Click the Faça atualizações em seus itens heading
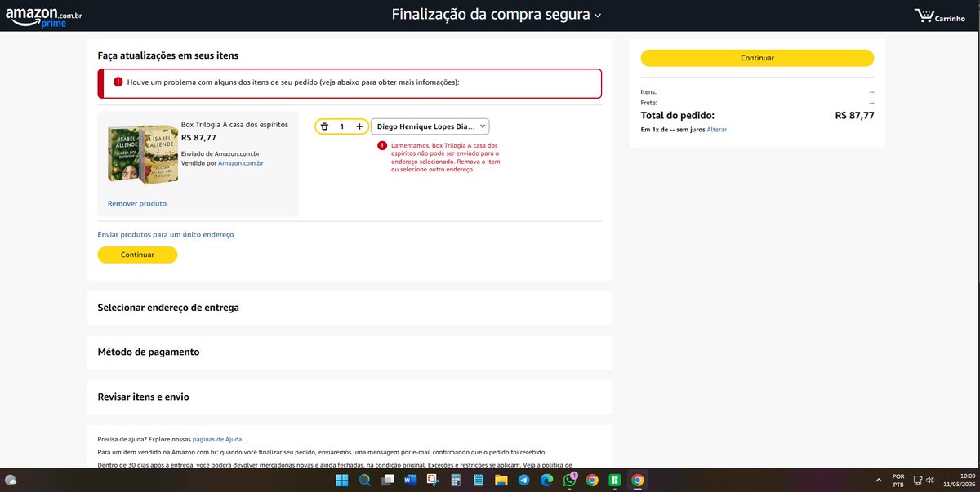 coord(167,55)
